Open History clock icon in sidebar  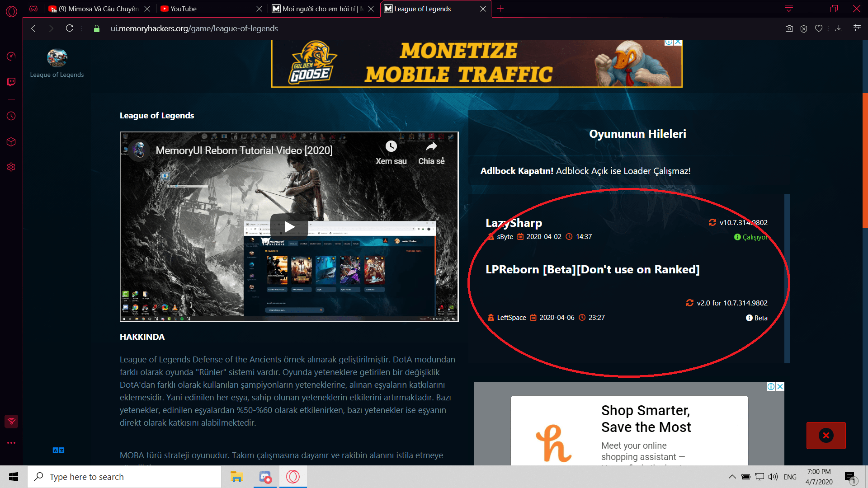[11, 116]
